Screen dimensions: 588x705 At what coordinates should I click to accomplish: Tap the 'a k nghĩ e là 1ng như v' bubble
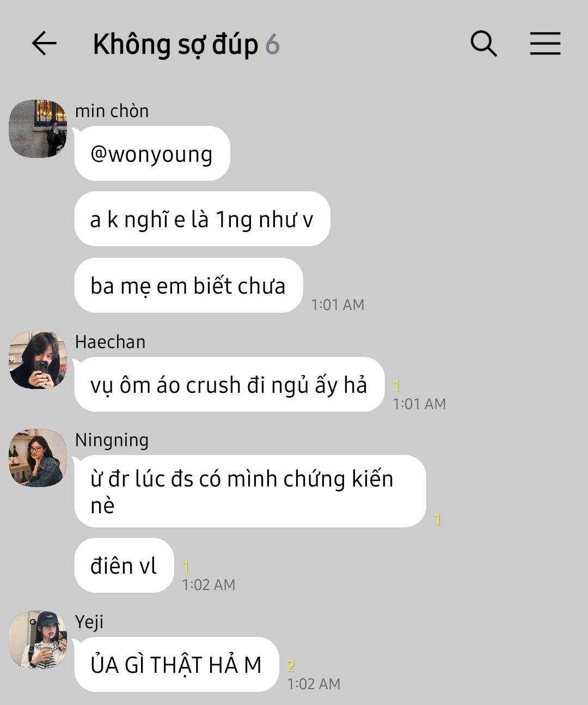[202, 219]
